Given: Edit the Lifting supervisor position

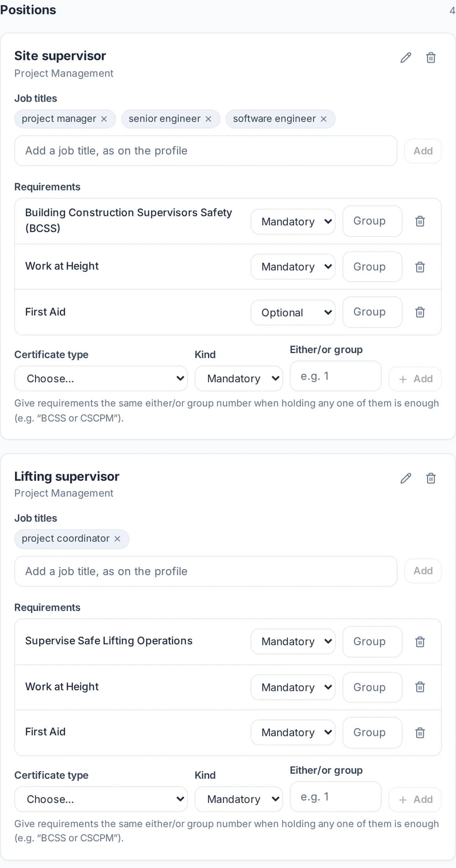Looking at the screenshot, I should 406,478.
